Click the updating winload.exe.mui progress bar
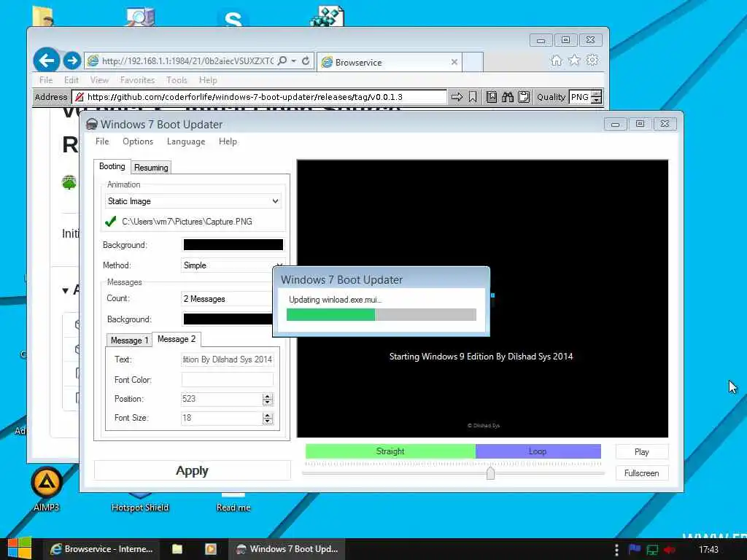Viewport: 747px width, 560px height. coord(381,314)
